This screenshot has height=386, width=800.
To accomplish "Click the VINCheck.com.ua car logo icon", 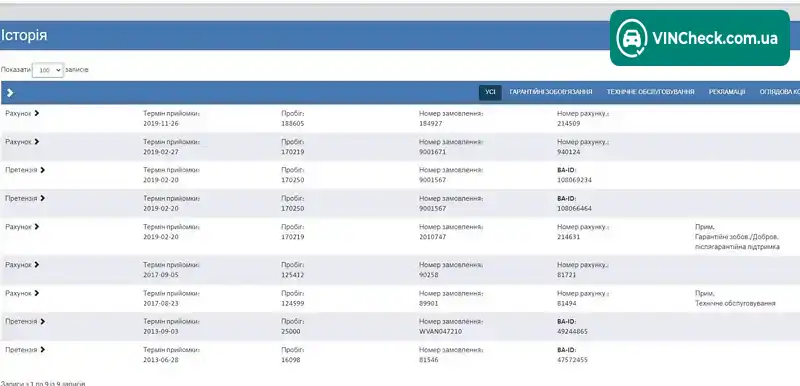I will tap(632, 38).
